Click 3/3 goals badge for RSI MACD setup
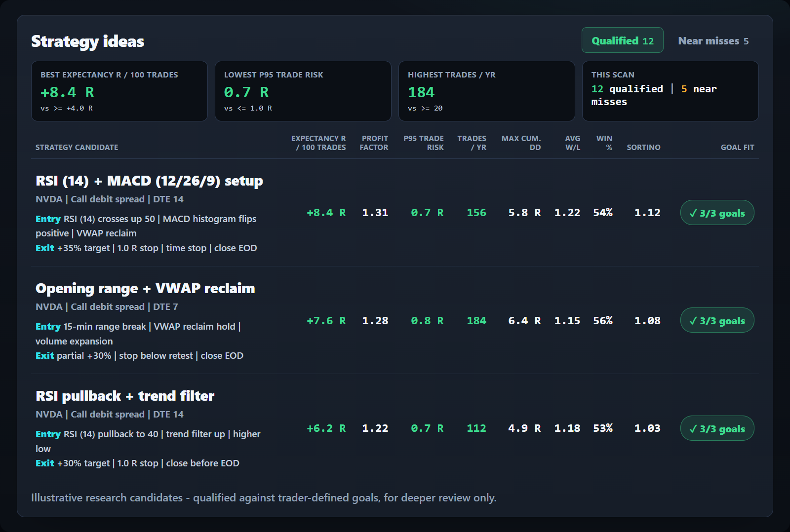The height and width of the screenshot is (532, 790). click(x=717, y=213)
